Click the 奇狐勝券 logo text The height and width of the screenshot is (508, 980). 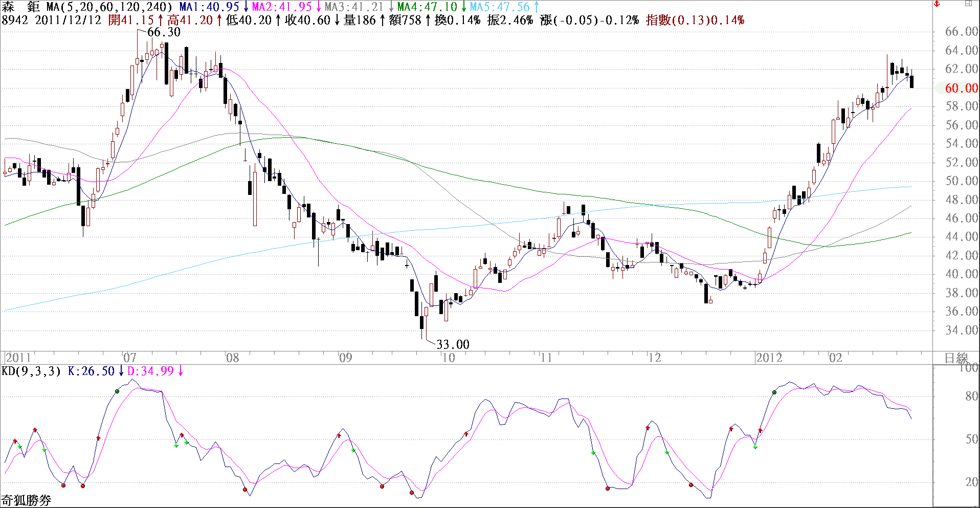coord(26,500)
